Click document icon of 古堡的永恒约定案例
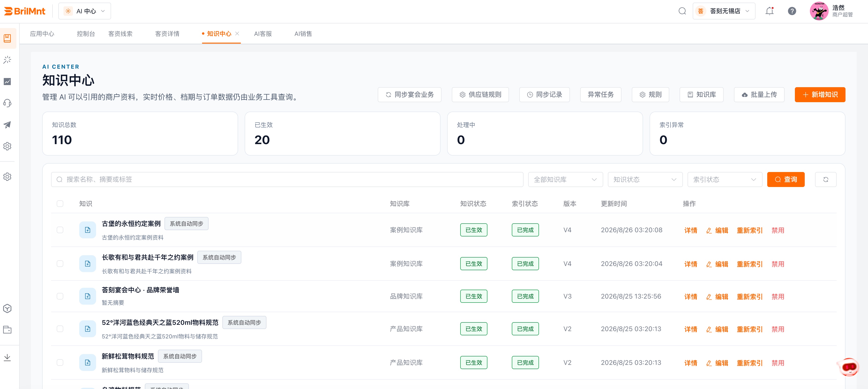 click(x=88, y=230)
